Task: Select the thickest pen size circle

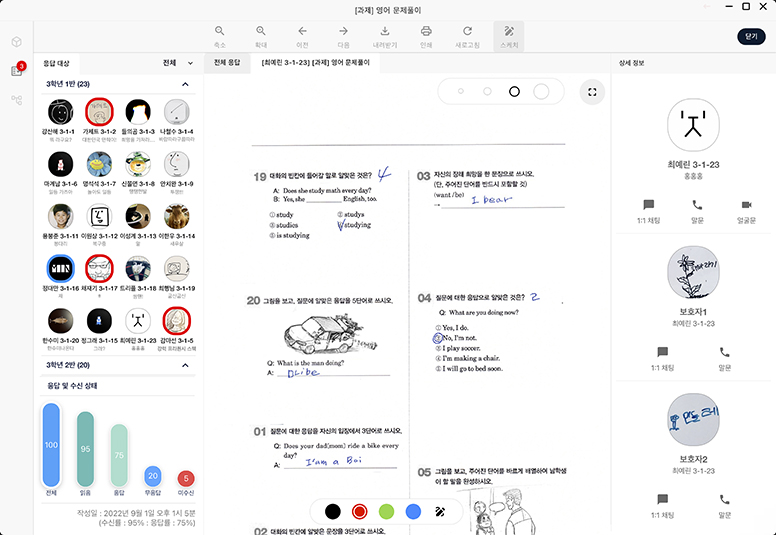Action: [x=541, y=92]
